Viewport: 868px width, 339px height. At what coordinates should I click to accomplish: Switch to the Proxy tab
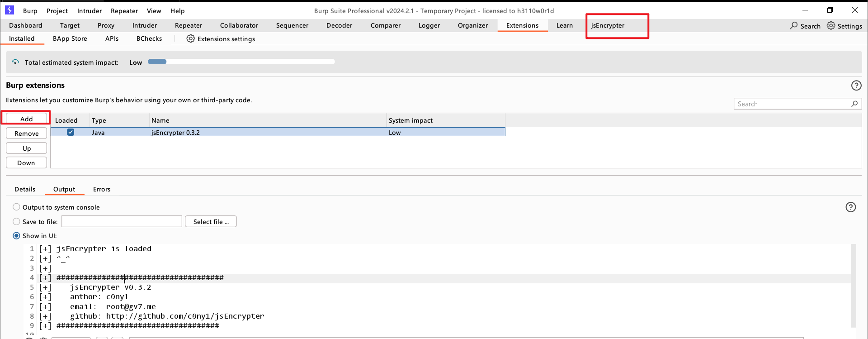(x=106, y=25)
